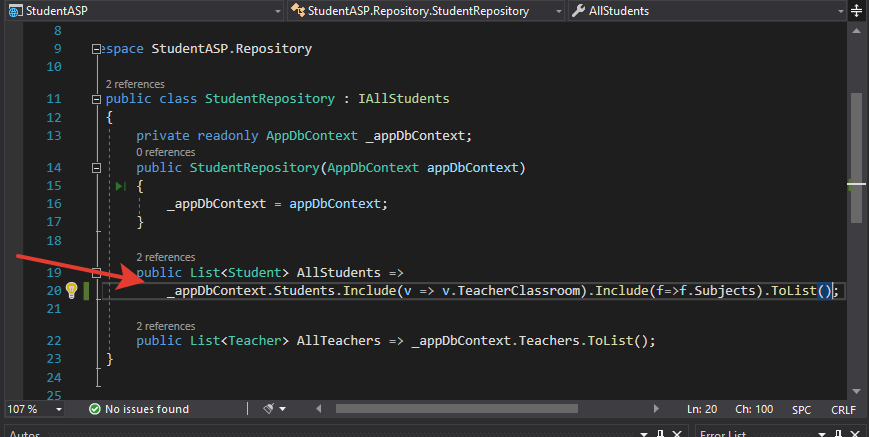Click the lightbulb quick actions icon
Viewport: 869px width, 437px height.
pos(71,290)
